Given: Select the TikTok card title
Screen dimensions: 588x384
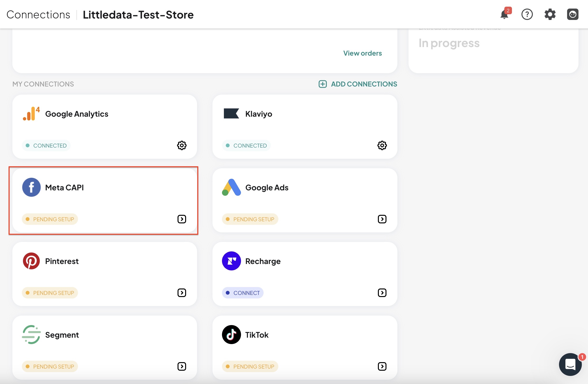Looking at the screenshot, I should 257,335.
